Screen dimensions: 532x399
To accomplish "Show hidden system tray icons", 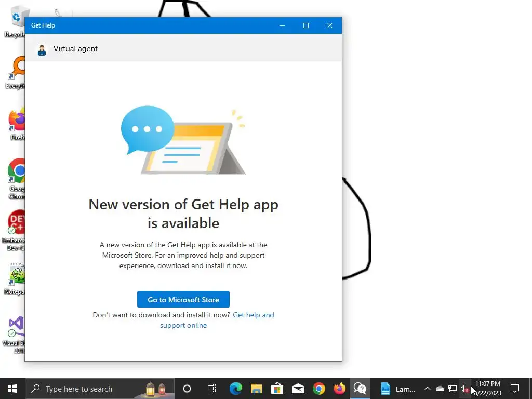I will (x=428, y=389).
